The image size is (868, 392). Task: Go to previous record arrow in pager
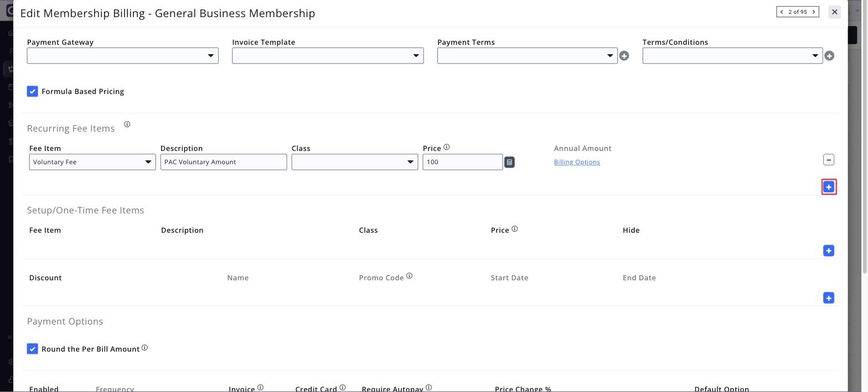pos(782,12)
